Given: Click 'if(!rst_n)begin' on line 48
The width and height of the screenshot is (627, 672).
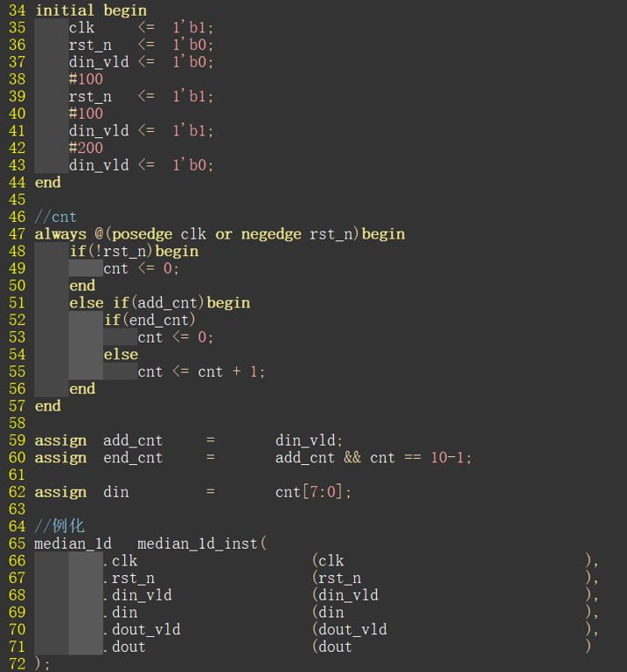Looking at the screenshot, I should (x=134, y=251).
